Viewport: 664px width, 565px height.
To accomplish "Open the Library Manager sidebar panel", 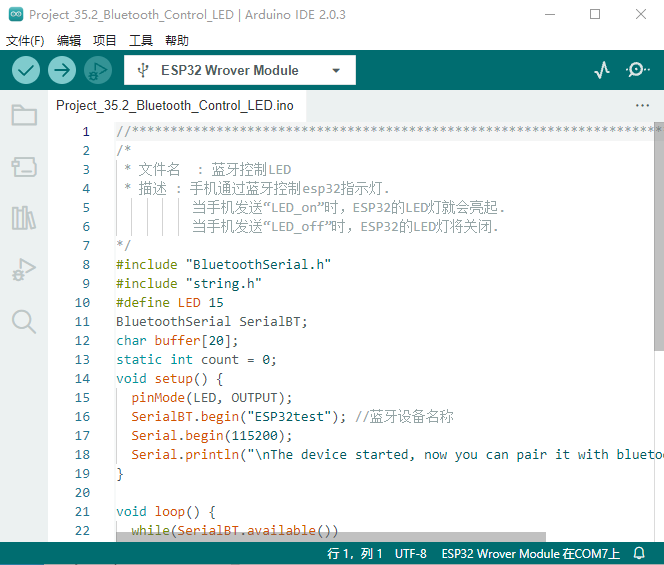I will (x=24, y=218).
